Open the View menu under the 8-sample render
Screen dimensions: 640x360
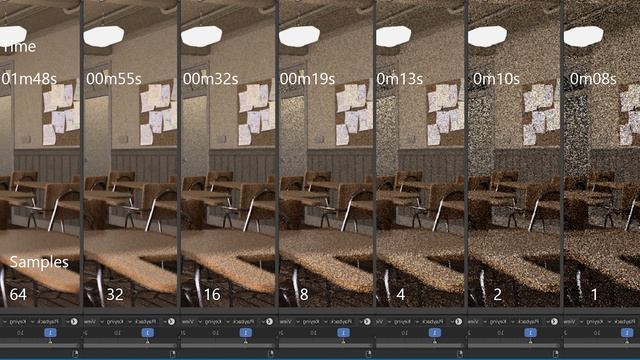pyautogui.click(x=286, y=322)
